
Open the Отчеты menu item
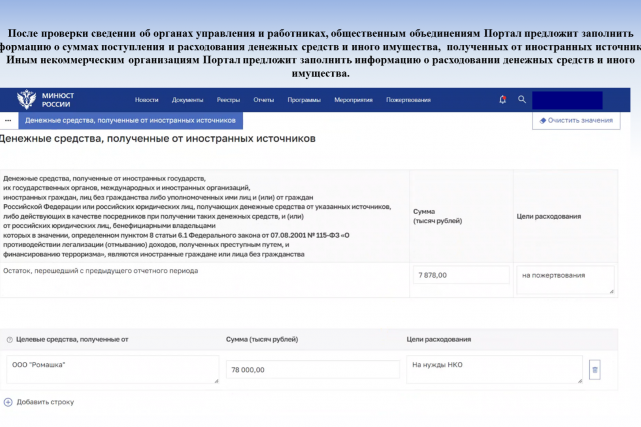click(x=263, y=100)
